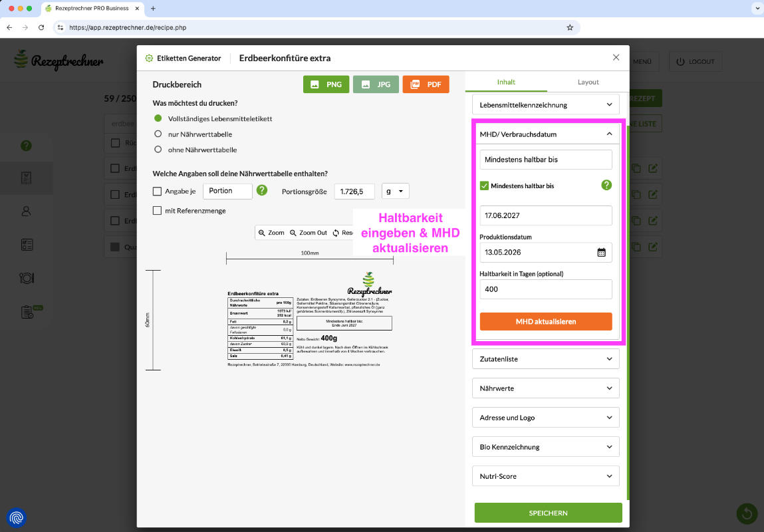Click the browser address bar URL
Viewport: 764px width, 532px height.
point(128,28)
